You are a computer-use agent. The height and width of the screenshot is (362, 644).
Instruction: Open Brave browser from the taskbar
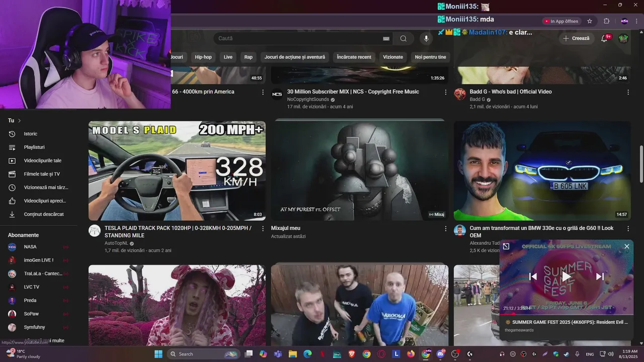(x=352, y=354)
